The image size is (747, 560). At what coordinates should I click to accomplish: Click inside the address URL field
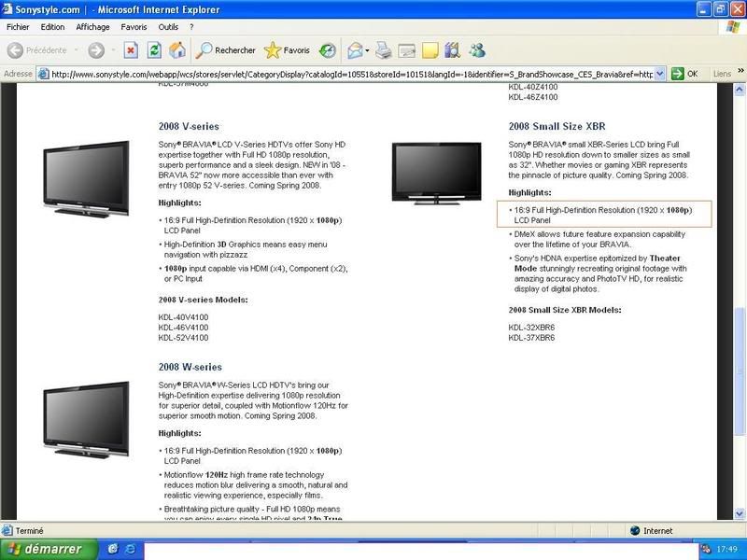[352, 74]
